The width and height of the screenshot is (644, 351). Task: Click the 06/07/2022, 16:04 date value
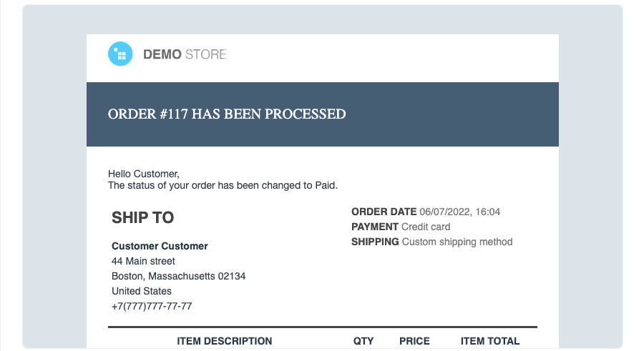459,212
